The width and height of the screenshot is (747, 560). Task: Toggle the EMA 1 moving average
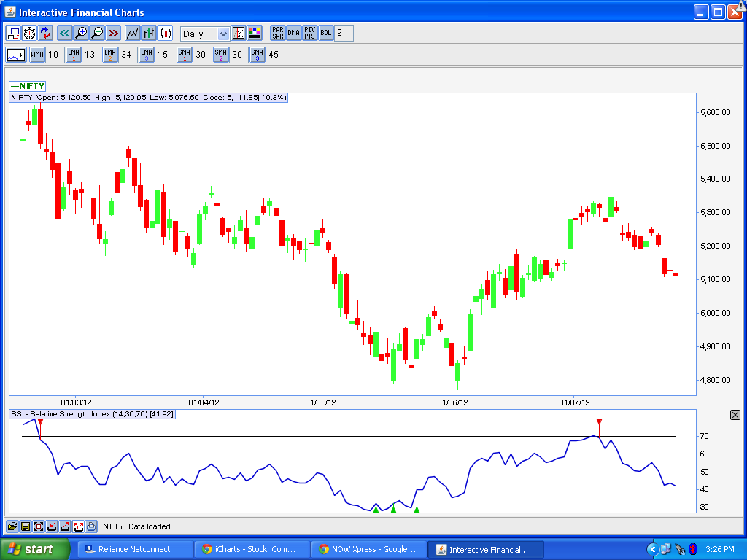click(74, 55)
